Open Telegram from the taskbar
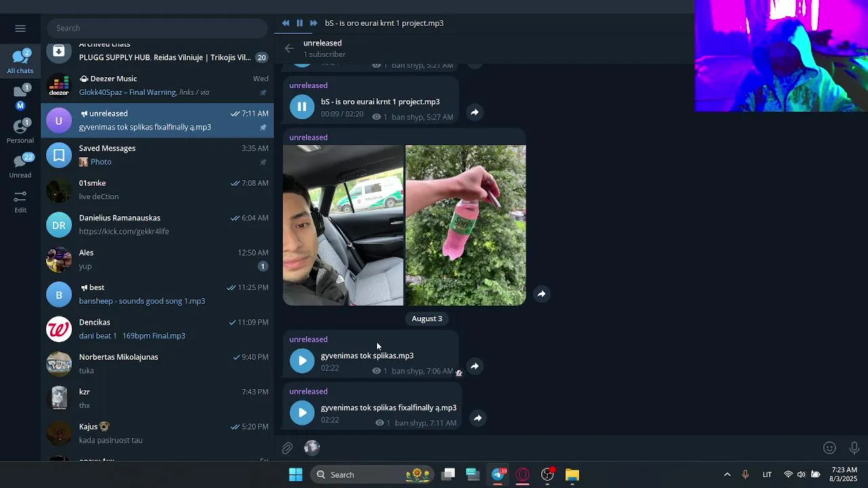The image size is (868, 488). coord(498,474)
